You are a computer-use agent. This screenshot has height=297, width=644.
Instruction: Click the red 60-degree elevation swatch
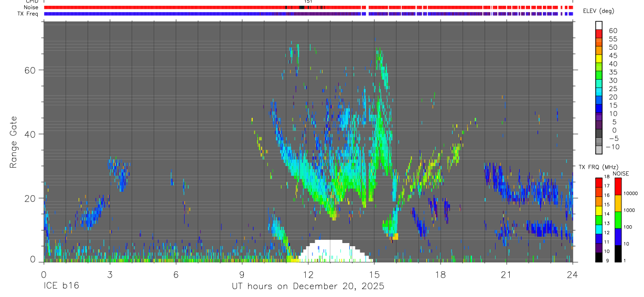[599, 33]
